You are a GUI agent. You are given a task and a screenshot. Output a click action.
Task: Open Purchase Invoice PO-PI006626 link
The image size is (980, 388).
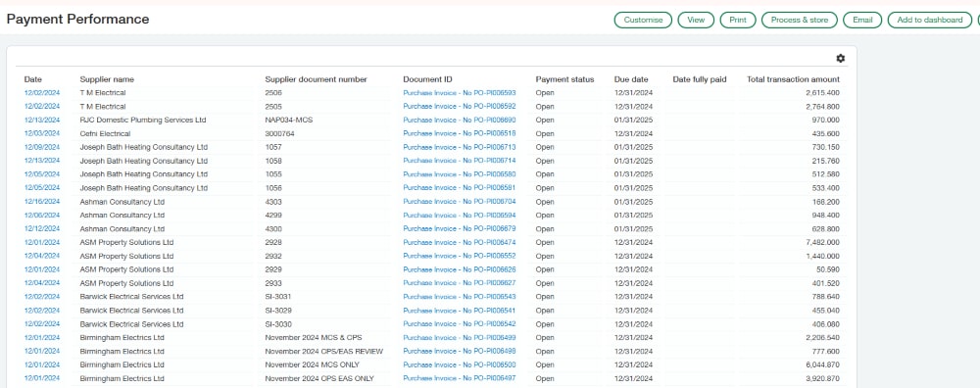(x=460, y=269)
